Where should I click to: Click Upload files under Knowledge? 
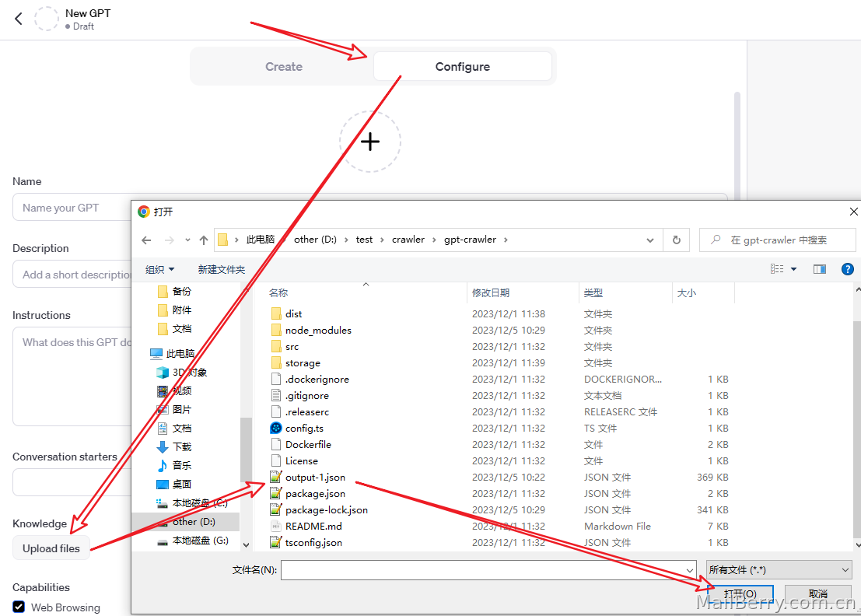(x=51, y=548)
